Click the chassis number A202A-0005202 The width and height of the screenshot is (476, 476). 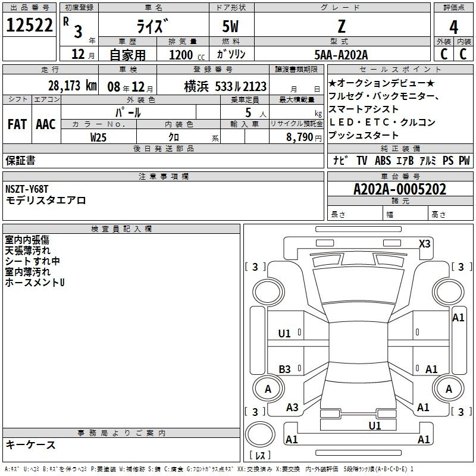point(399,189)
